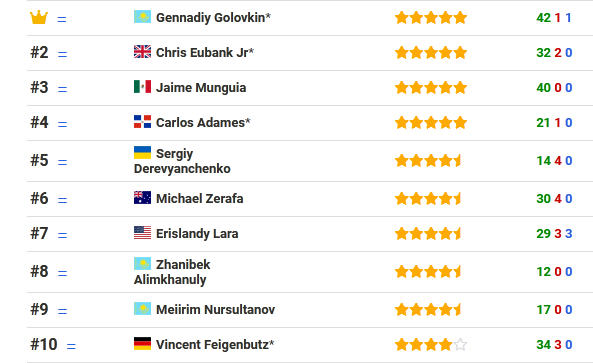Viewport: 593px width, 363px height.
Task: Select the Zhanibek Alimkhanuly name link
Action: tap(172, 272)
